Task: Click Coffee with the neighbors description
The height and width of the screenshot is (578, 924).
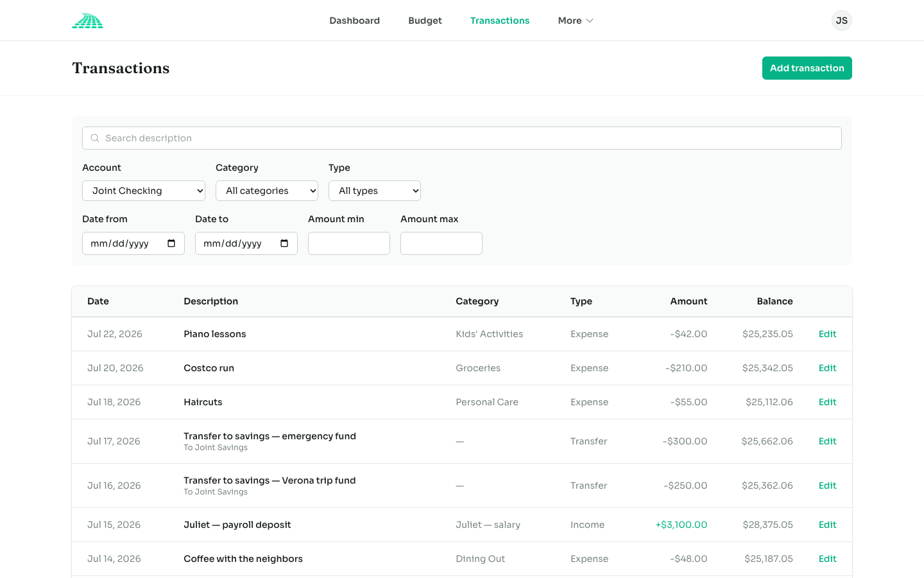Action: coord(243,559)
